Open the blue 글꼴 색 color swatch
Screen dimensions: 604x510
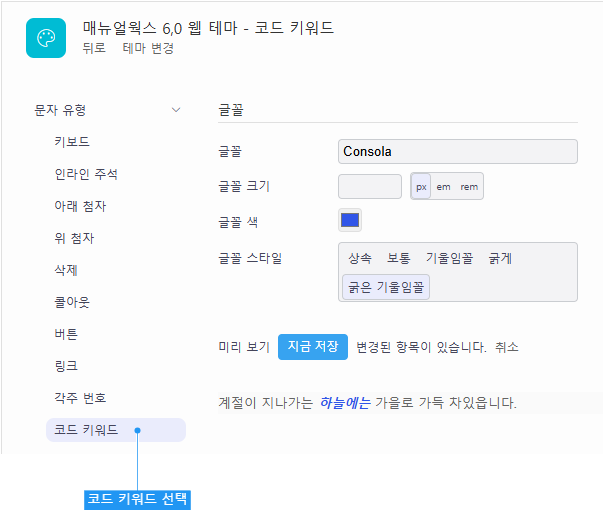pos(350,220)
